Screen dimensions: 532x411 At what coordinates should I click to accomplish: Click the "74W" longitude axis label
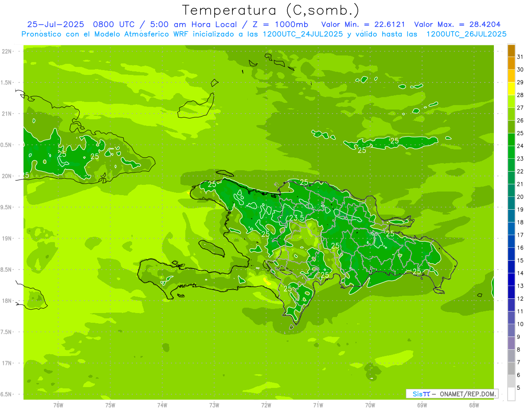pos(162,405)
